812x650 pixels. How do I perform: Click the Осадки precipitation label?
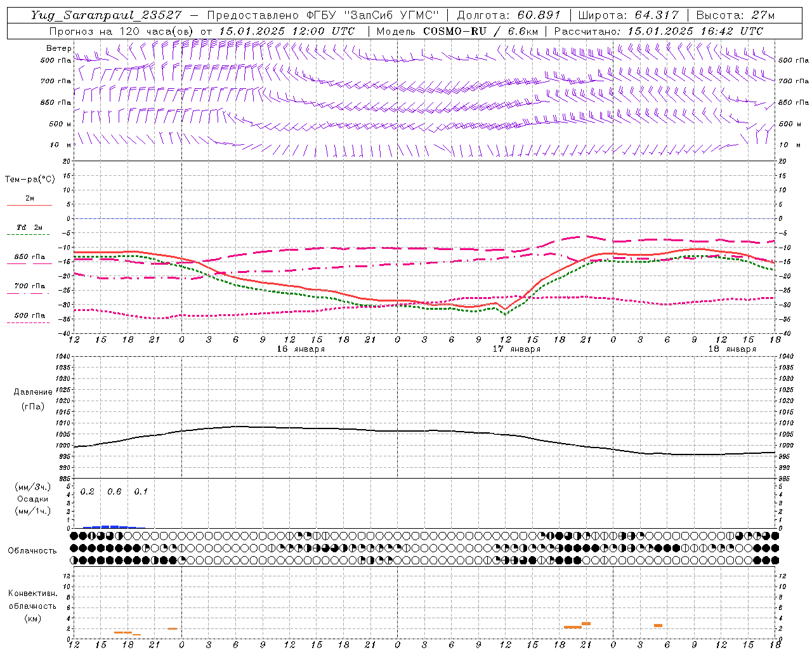click(x=33, y=499)
